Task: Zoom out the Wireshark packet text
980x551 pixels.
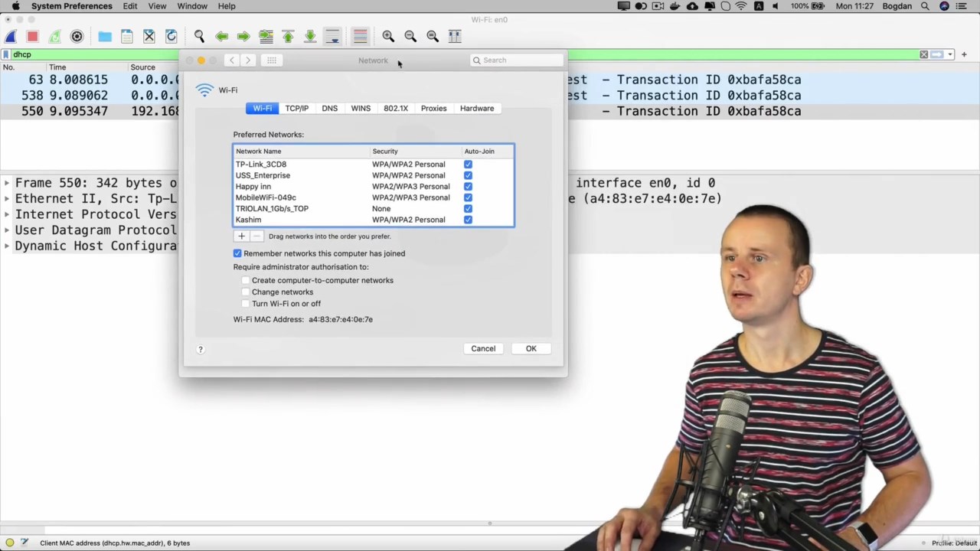Action: pyautogui.click(x=410, y=36)
